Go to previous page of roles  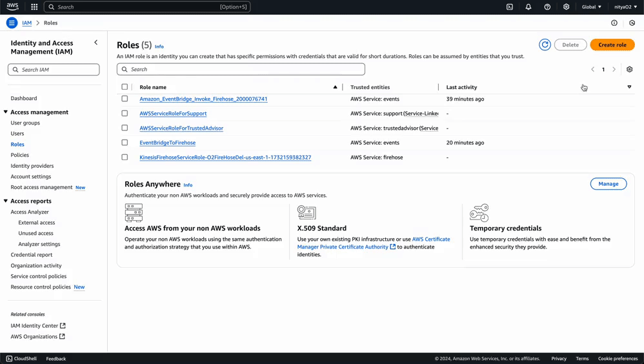[592, 70]
